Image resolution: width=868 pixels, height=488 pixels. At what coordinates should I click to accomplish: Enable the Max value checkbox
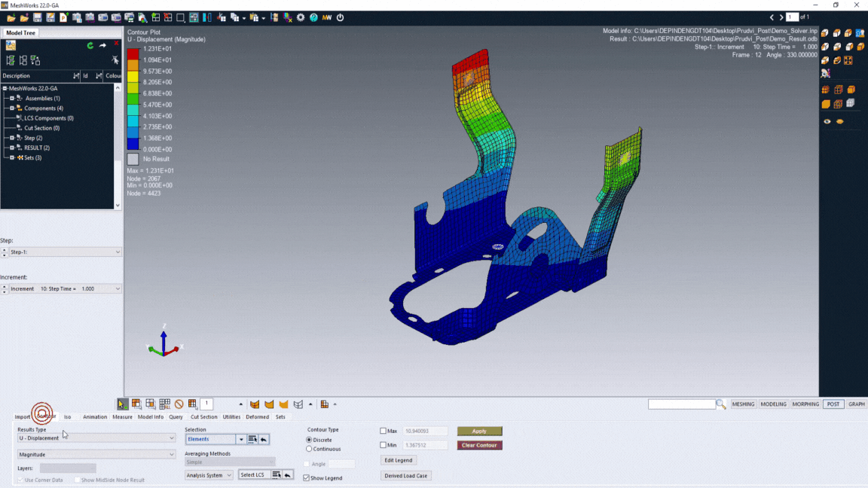pos(384,432)
